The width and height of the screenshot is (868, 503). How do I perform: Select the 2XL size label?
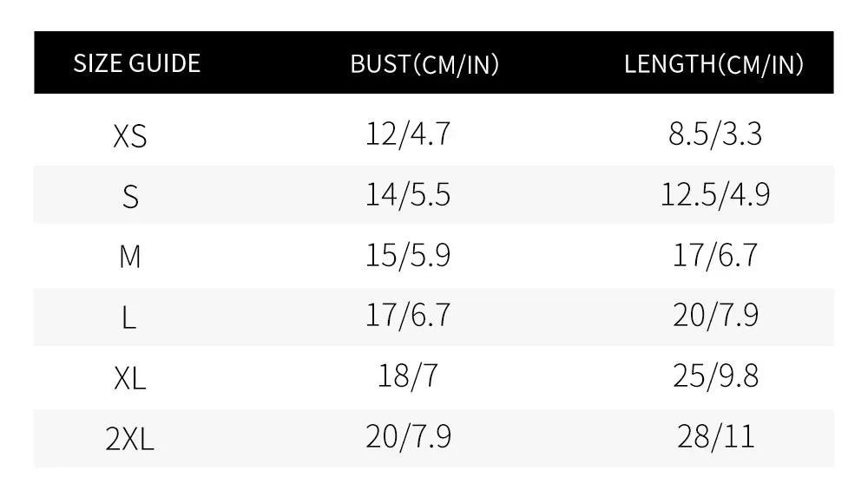pyautogui.click(x=129, y=440)
